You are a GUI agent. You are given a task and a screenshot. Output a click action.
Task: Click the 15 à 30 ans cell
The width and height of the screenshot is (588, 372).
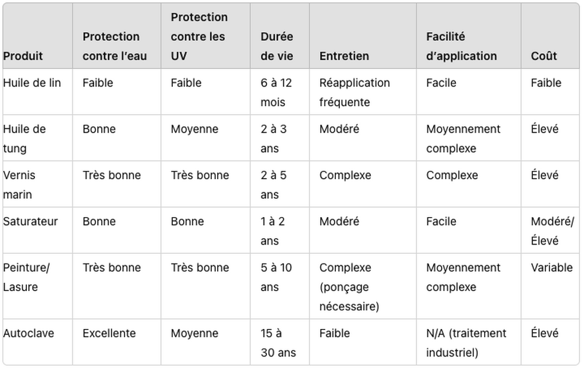(x=278, y=343)
